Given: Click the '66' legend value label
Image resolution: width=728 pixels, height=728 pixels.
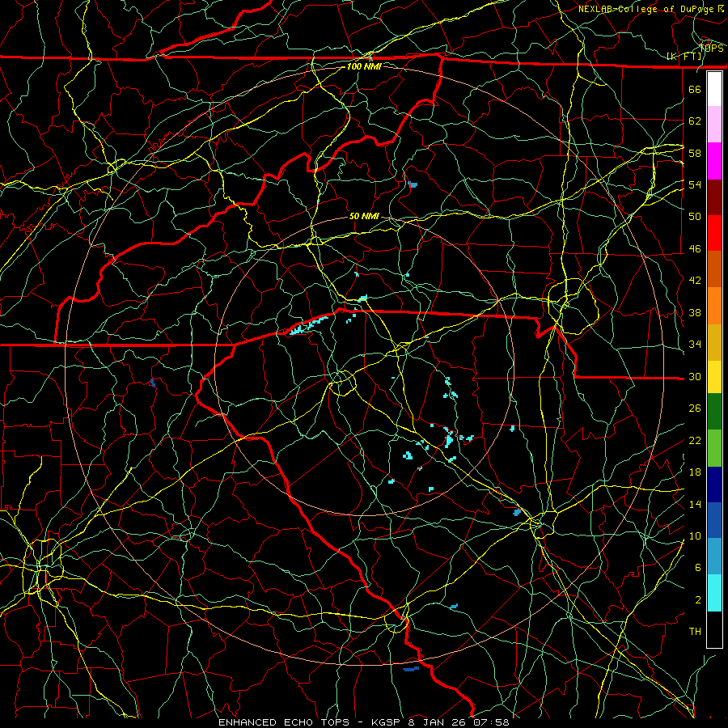Looking at the screenshot, I should click(x=695, y=89).
